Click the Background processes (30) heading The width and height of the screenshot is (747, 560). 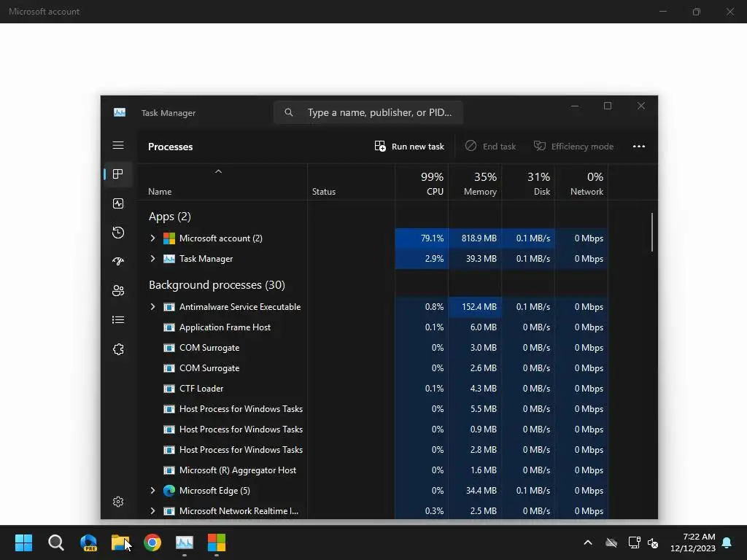[217, 285]
